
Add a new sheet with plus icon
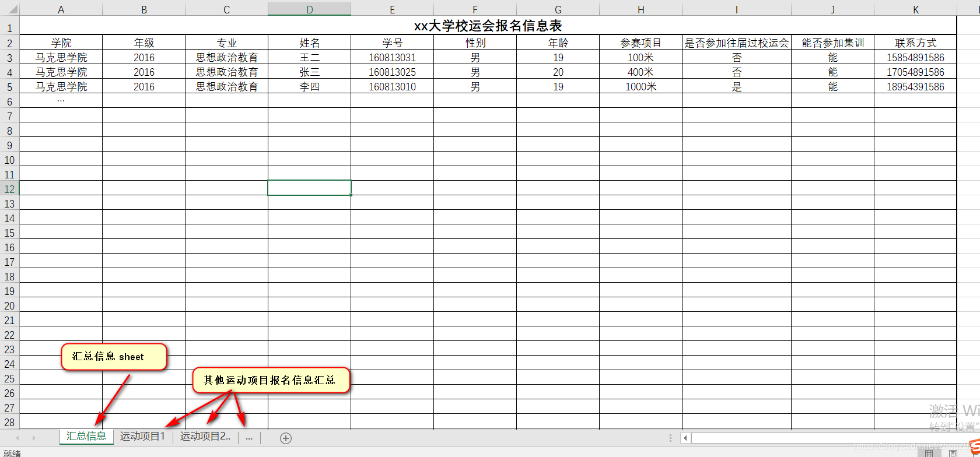285,438
